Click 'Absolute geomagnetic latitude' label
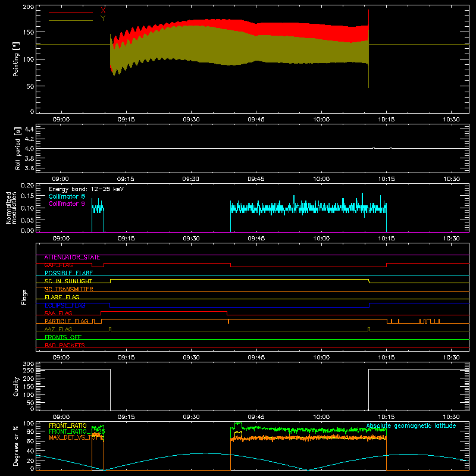Screen dimensions: 476x476 coord(411,426)
